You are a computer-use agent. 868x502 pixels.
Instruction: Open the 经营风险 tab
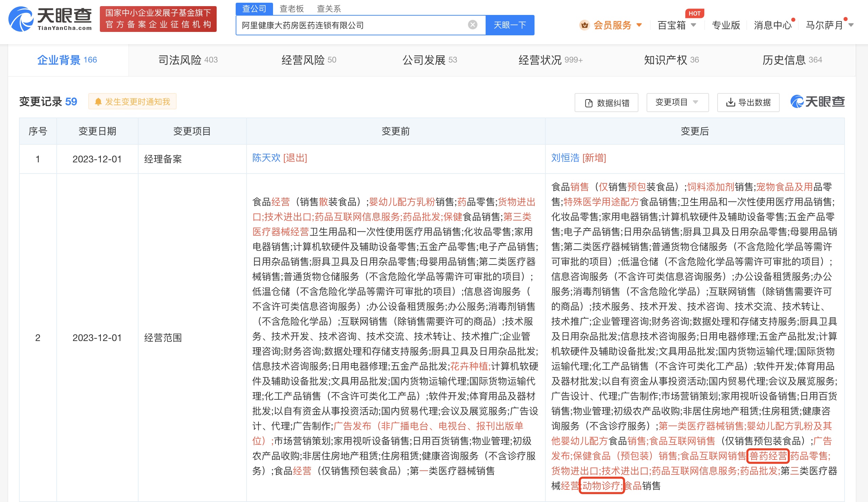309,60
